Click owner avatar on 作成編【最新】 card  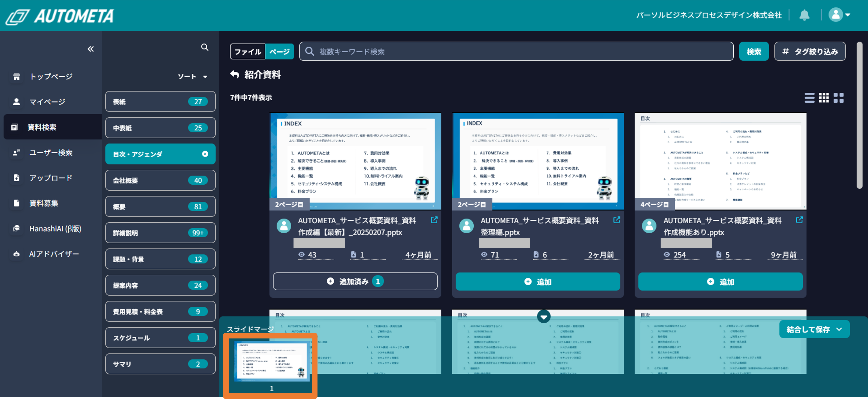284,226
